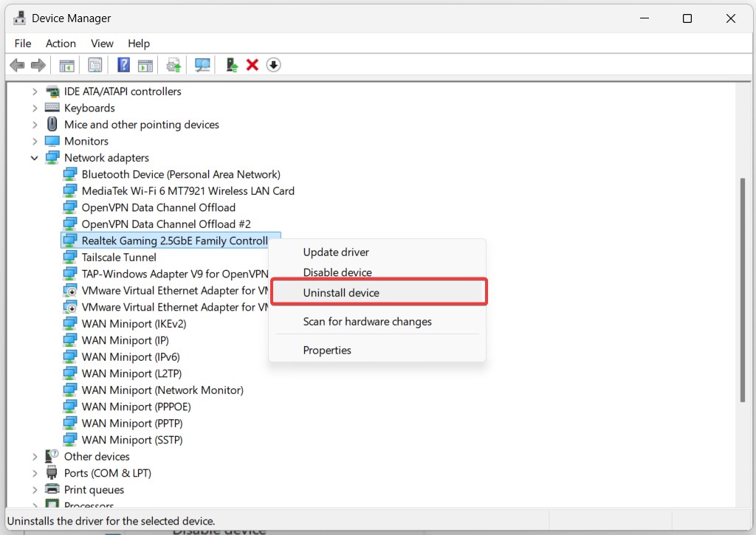Click the Keyboards category icon
This screenshot has height=535, width=756.
[52, 108]
